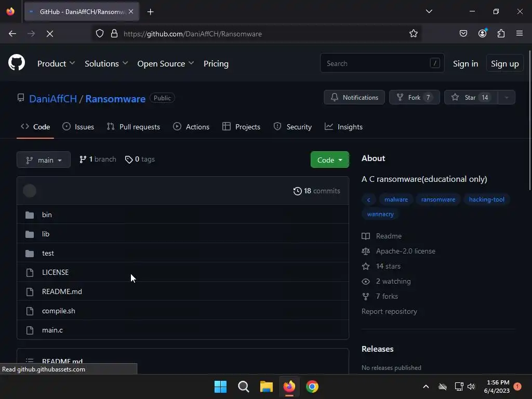The image size is (532, 399).
Task: Click the main.c file icon
Action: [x=30, y=330]
